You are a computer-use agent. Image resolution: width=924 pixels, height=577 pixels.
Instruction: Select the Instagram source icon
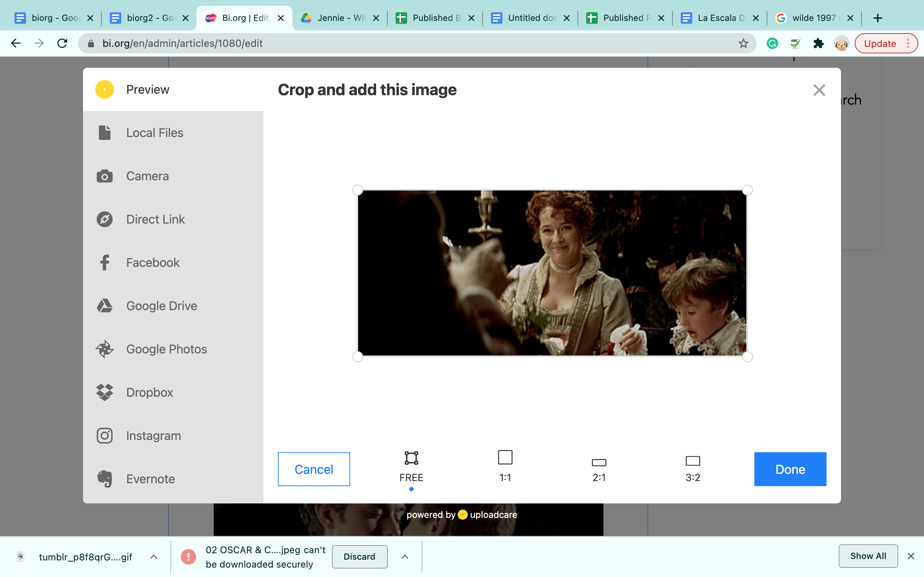click(104, 435)
